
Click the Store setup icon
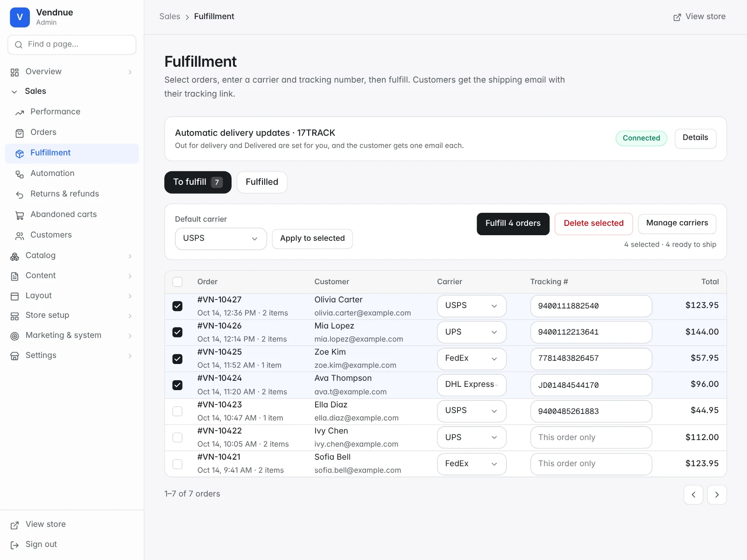(15, 316)
